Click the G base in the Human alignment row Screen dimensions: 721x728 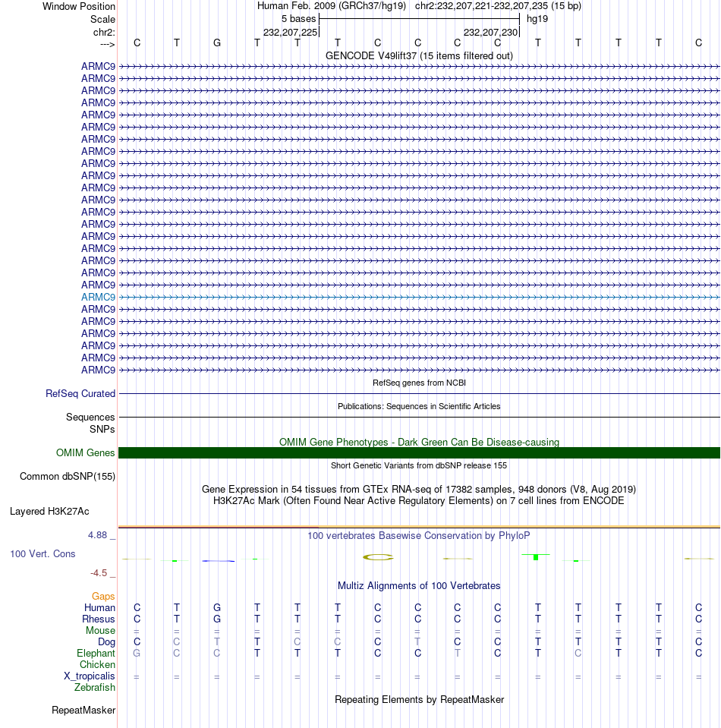tap(217, 608)
